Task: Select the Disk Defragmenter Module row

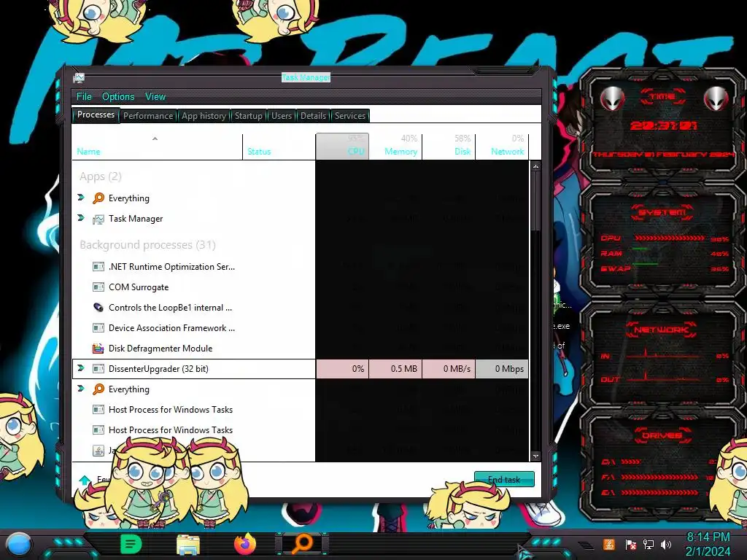Action: click(301, 349)
